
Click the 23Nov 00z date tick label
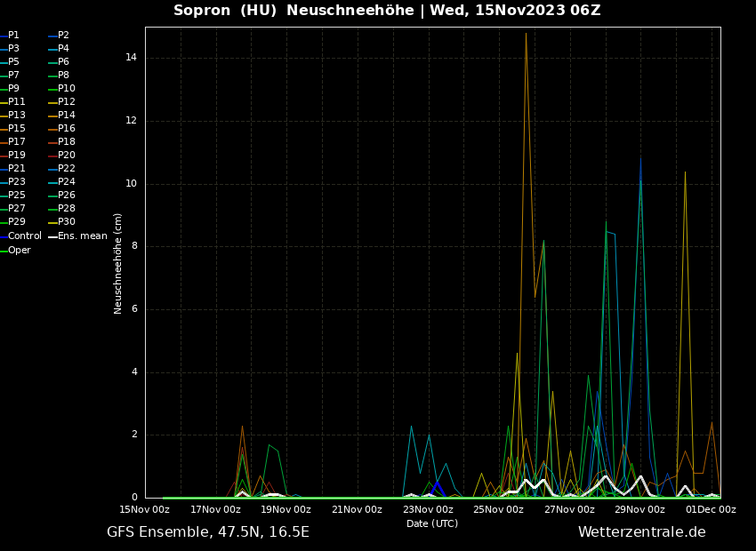click(428, 510)
